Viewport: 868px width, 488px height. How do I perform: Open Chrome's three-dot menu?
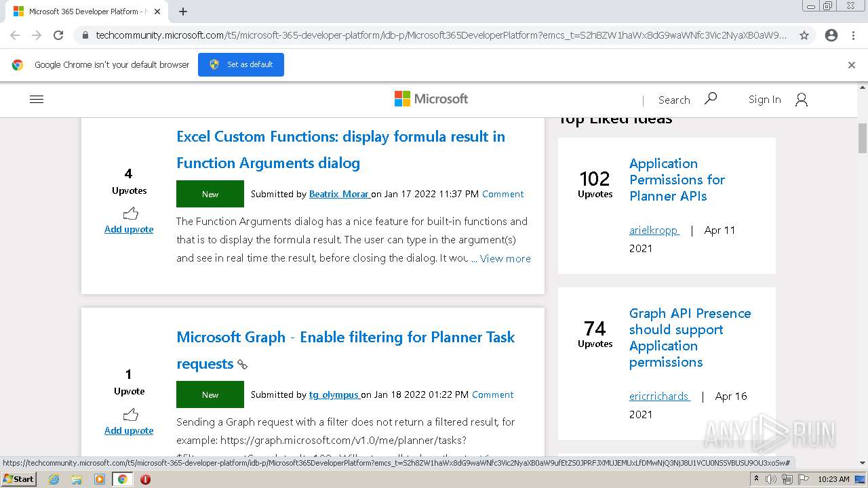pos(853,35)
